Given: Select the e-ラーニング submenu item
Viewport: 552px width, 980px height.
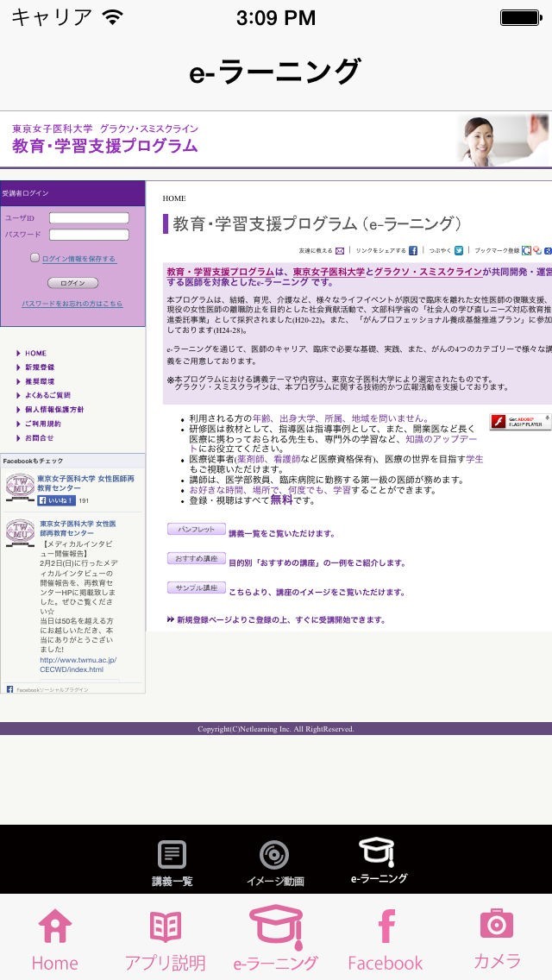Looking at the screenshot, I should tap(378, 863).
